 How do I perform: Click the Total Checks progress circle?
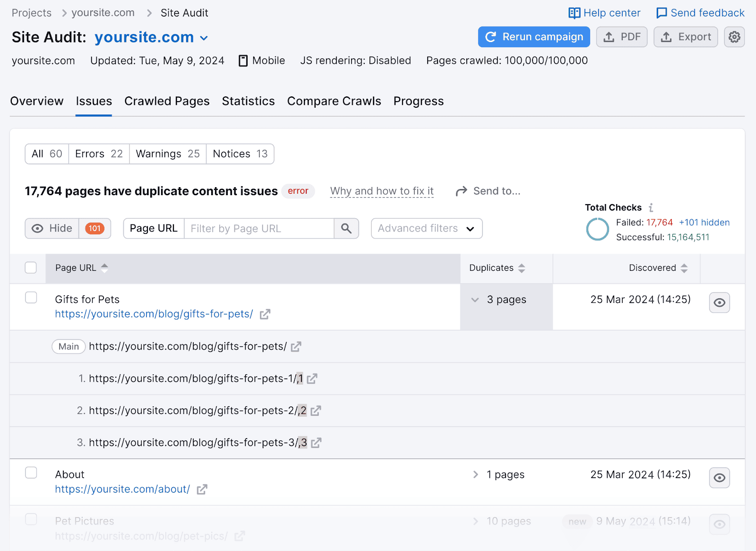[597, 229]
